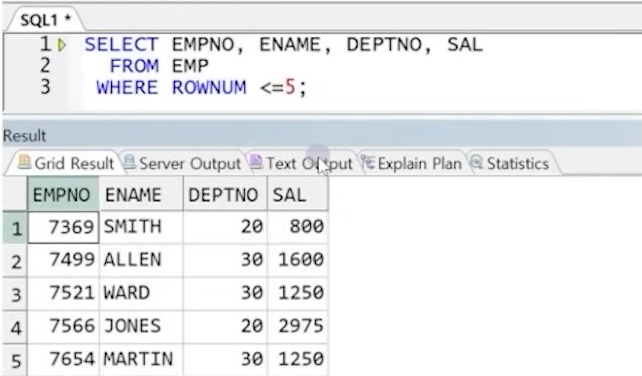
Task: Select row header 2 in result grid
Action: pyautogui.click(x=15, y=261)
